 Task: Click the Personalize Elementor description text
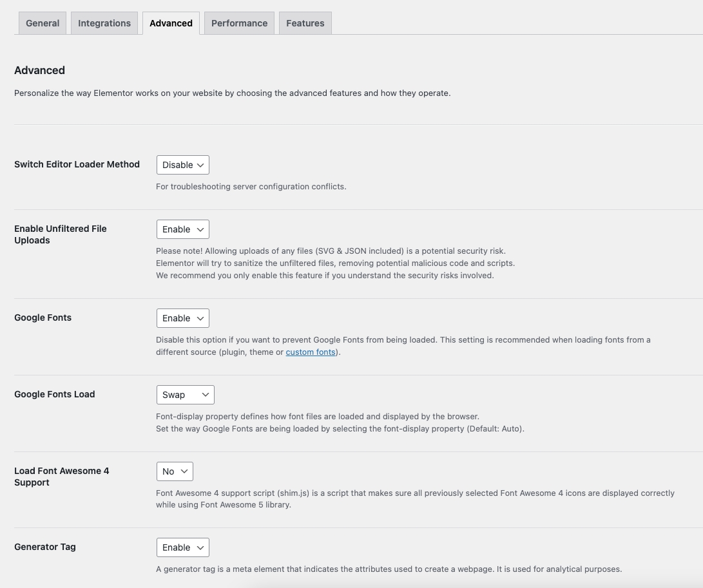point(232,93)
